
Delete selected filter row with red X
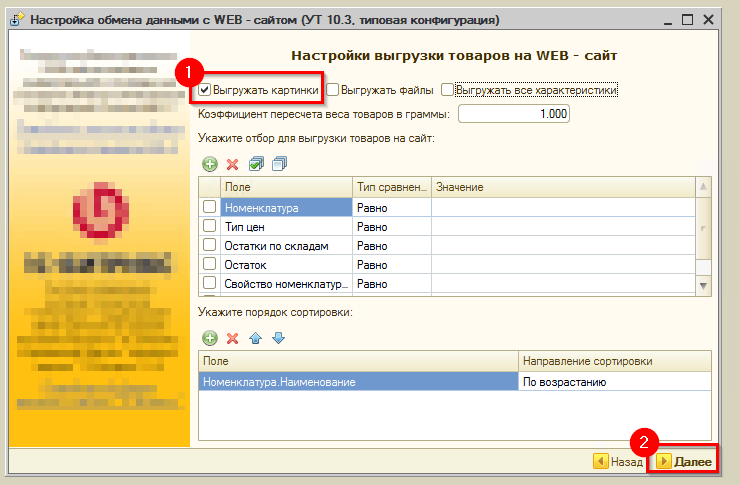(232, 164)
